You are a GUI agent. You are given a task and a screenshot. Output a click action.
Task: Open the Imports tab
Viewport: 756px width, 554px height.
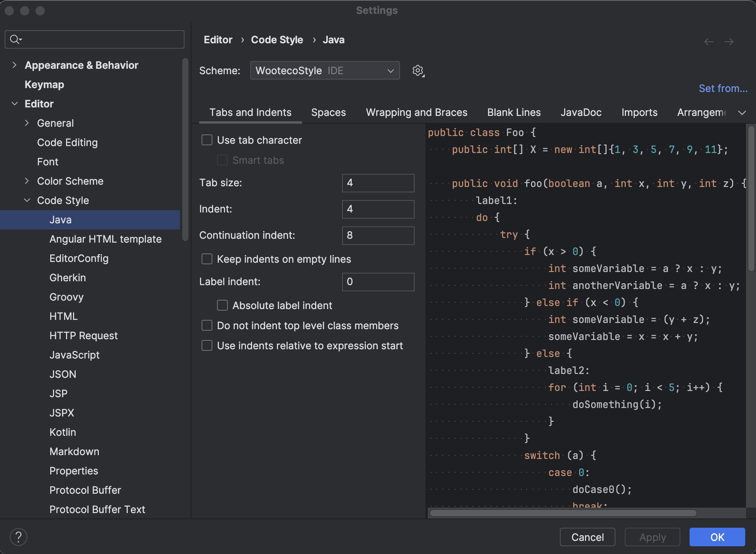(639, 112)
